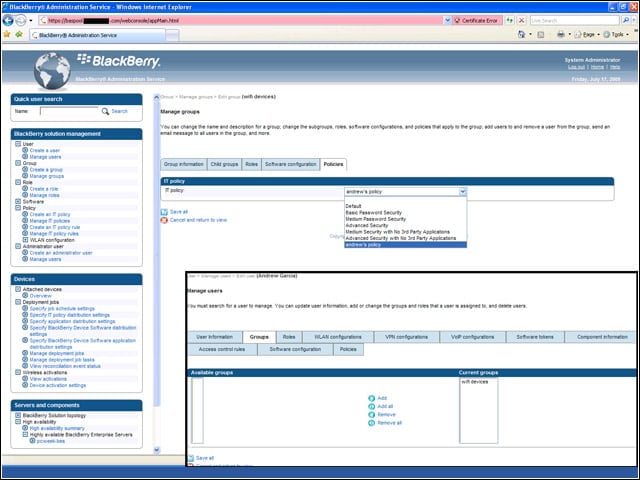The image size is (640, 480).
Task: Collapse the Policy tree node
Action: (18, 208)
